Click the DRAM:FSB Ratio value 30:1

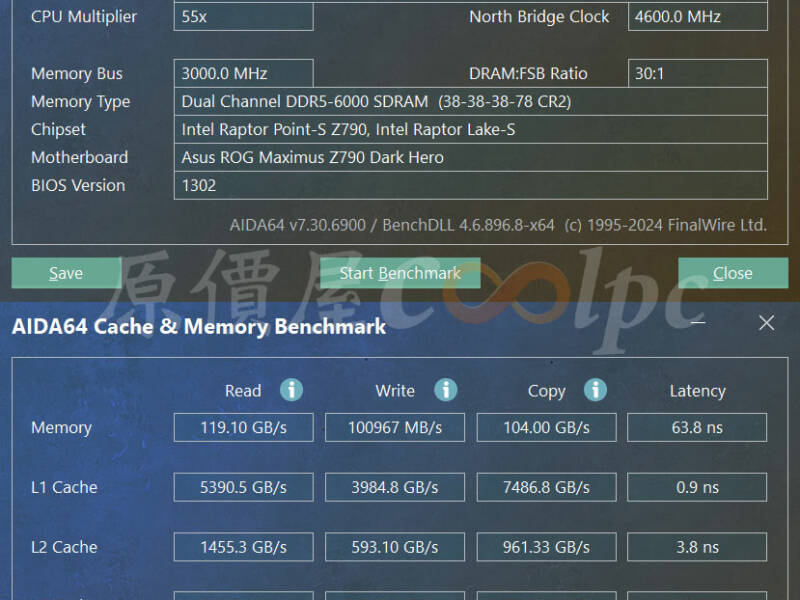coord(697,73)
